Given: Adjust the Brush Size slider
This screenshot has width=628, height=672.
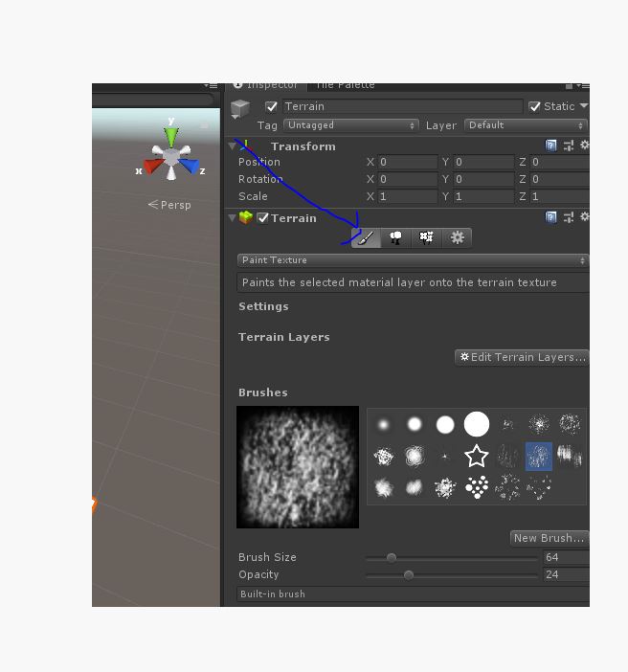Looking at the screenshot, I should point(452,558).
